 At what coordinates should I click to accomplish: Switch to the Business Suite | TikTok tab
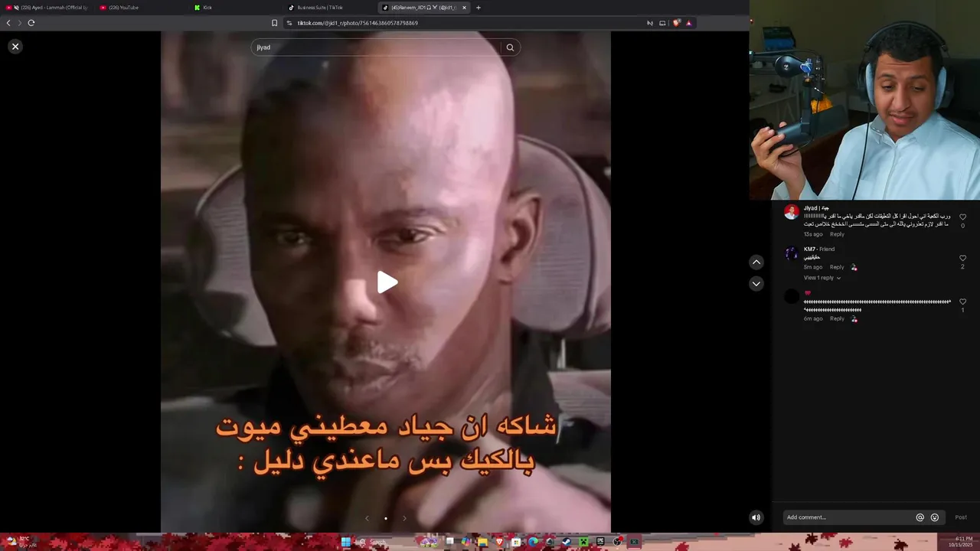[x=330, y=8]
